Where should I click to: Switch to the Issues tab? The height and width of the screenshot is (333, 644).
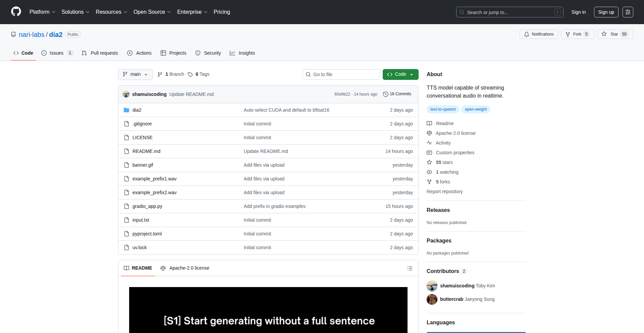tap(57, 53)
